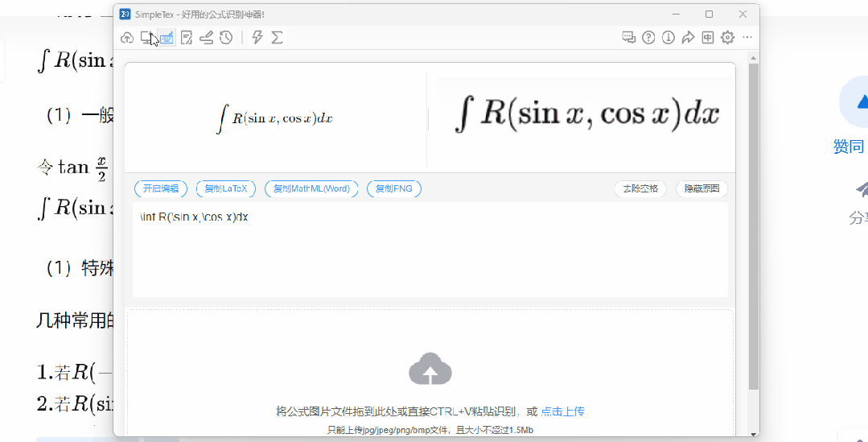
Task: Click 赞同 in the background page
Action: coord(849,147)
